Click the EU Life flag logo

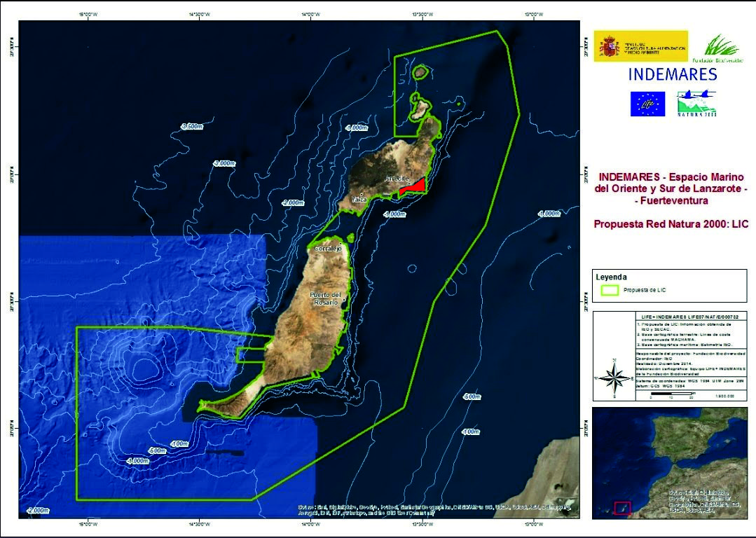click(647, 104)
